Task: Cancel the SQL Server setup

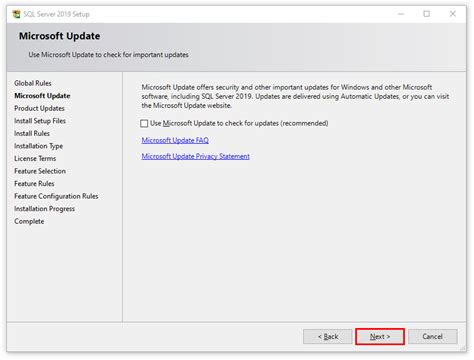Action: click(x=432, y=337)
